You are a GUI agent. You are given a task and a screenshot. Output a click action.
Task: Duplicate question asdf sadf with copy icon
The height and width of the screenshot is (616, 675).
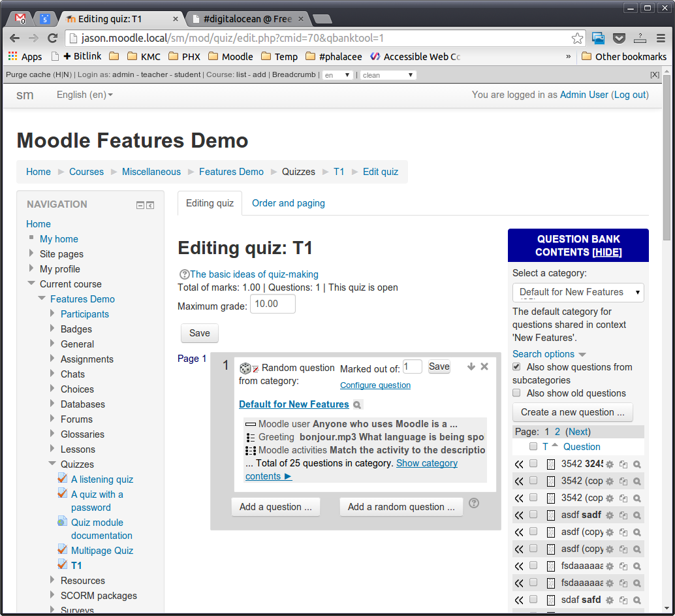point(623,515)
